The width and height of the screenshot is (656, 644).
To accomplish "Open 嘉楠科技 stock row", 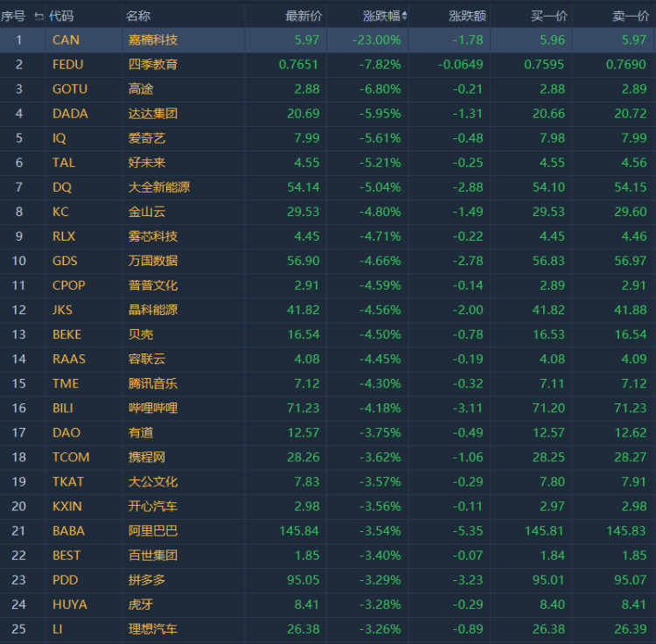I will coord(328,39).
